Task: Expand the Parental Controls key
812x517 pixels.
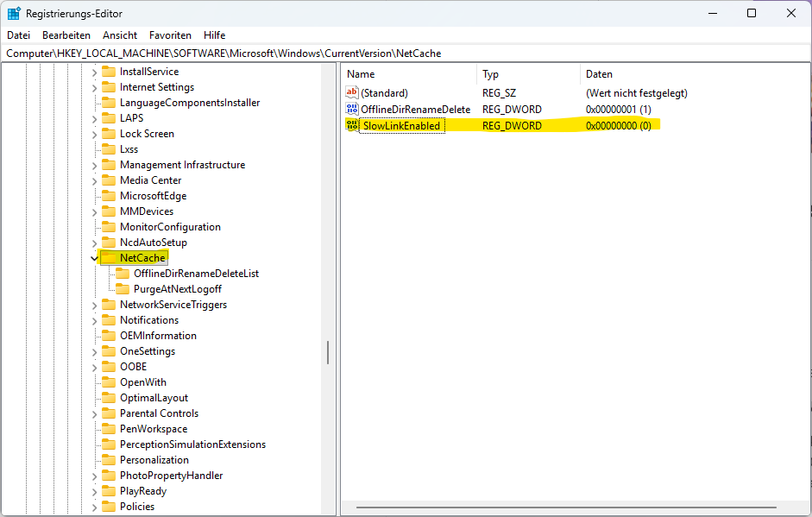Action: click(x=94, y=413)
